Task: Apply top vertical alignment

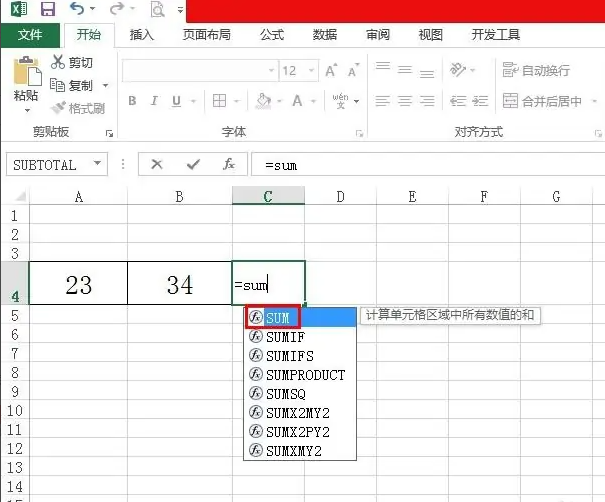Action: point(383,66)
